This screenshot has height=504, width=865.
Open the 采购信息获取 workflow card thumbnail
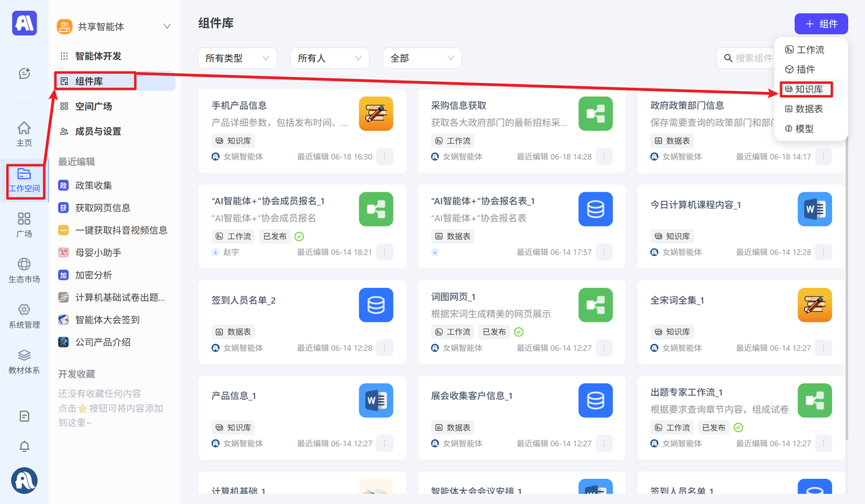click(x=595, y=114)
